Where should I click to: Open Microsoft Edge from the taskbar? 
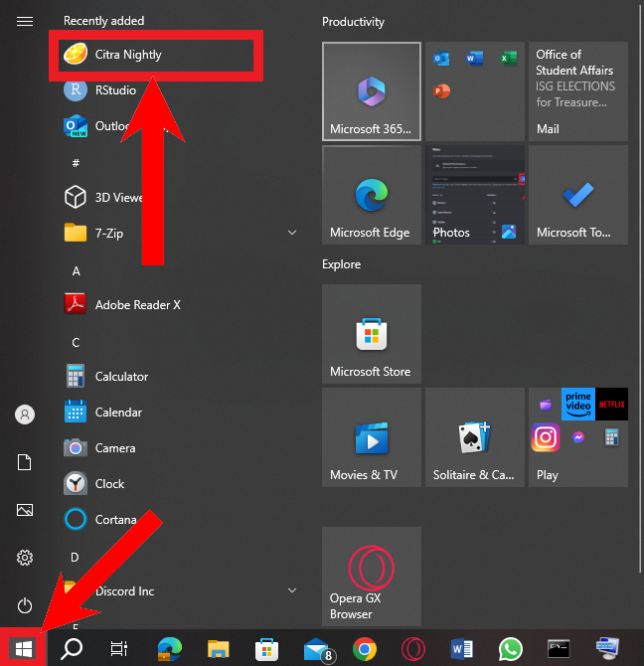click(169, 648)
